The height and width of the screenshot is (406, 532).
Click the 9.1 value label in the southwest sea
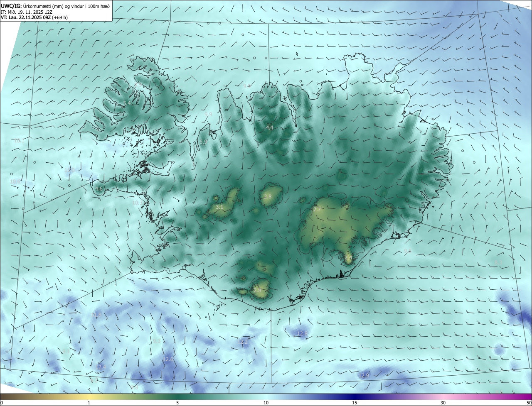(x=66, y=351)
